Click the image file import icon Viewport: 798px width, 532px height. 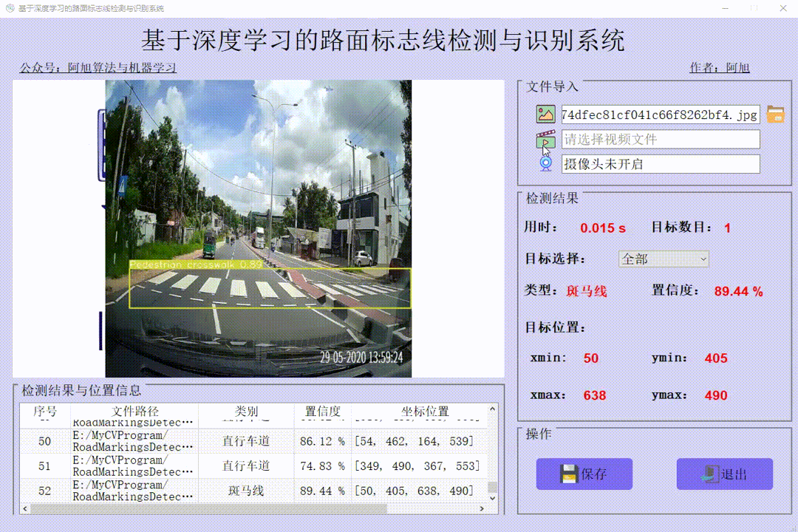(x=545, y=114)
